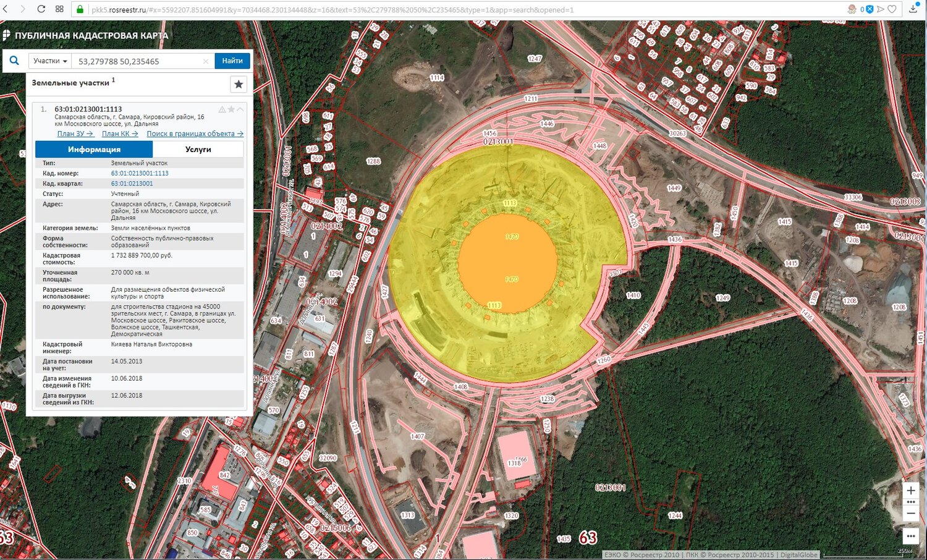The width and height of the screenshot is (927, 560).
Task: Open favorites with the star button
Action: click(x=239, y=84)
